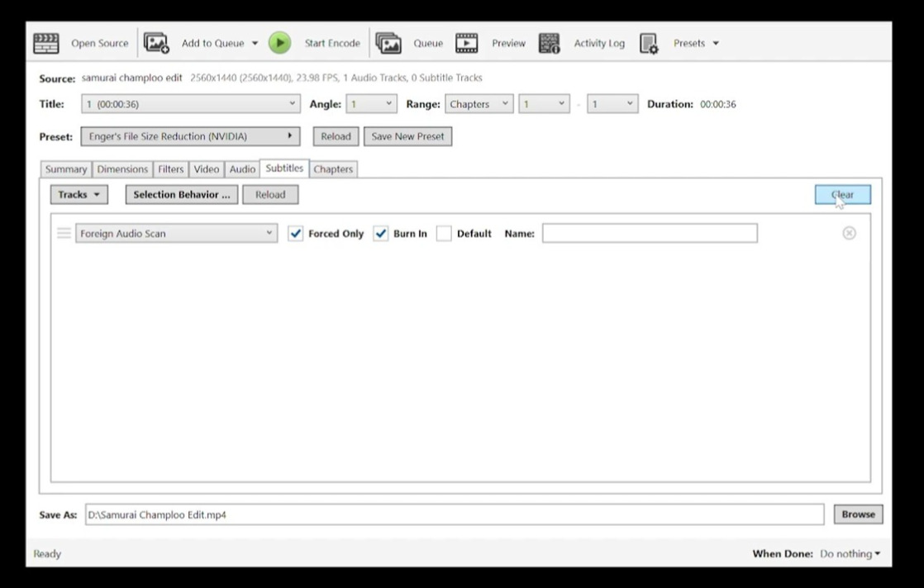Click Reload in the Subtitles tab
This screenshot has width=924, height=588.
pos(270,195)
